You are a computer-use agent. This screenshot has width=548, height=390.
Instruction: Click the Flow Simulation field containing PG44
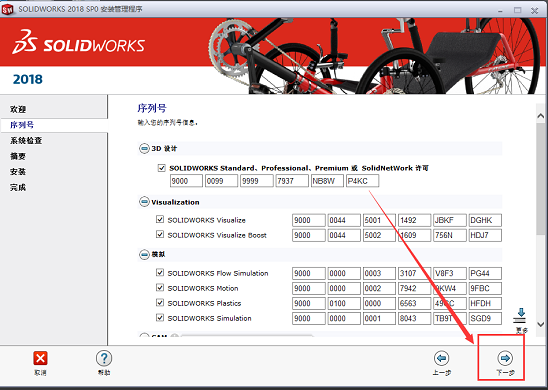485,273
